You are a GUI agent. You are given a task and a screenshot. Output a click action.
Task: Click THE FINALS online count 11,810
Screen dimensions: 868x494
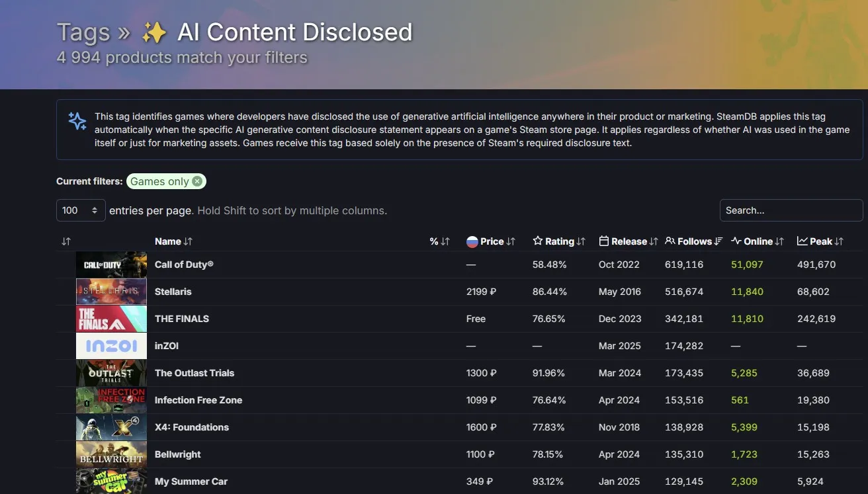[x=747, y=319]
